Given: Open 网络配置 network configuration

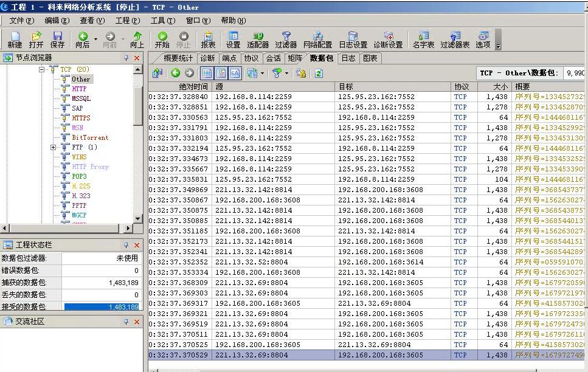Looking at the screenshot, I should tap(317, 40).
